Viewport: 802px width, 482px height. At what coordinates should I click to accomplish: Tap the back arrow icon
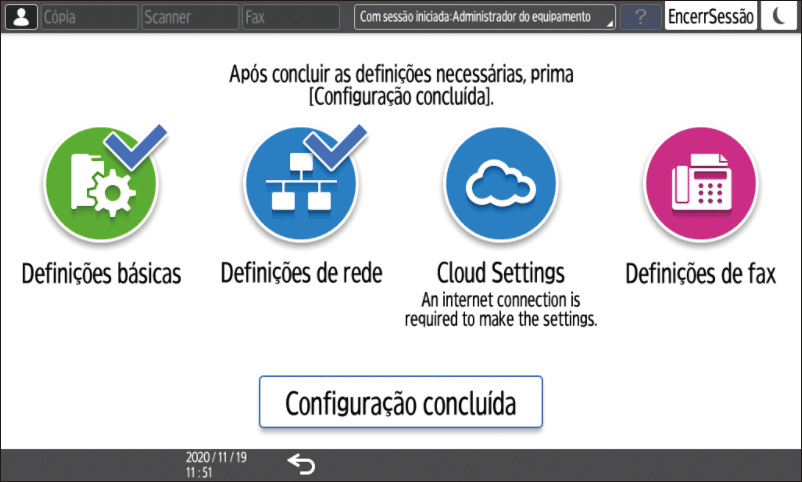pyautogui.click(x=301, y=464)
